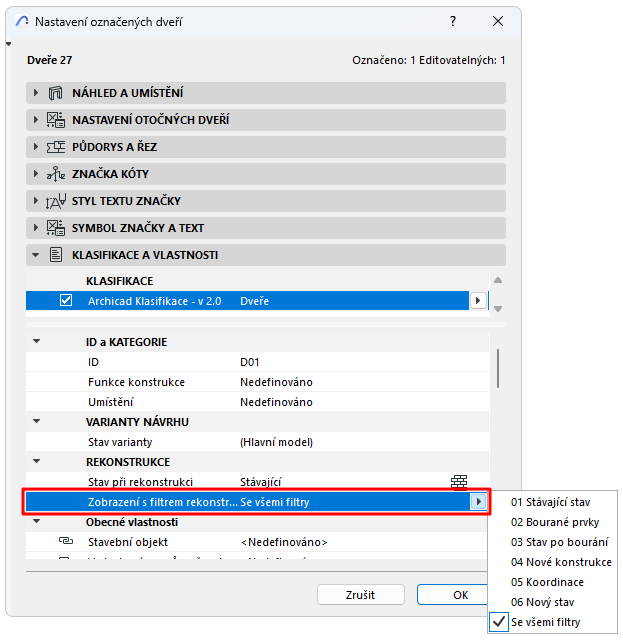This screenshot has height=640, width=623.
Task: Click the brick wall icon beside Stávající
Action: click(459, 482)
